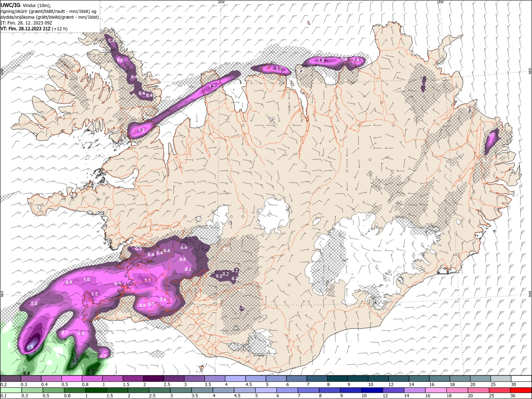Click the '15W' longitude label
The height and width of the screenshot is (399, 532).
(440, 2)
